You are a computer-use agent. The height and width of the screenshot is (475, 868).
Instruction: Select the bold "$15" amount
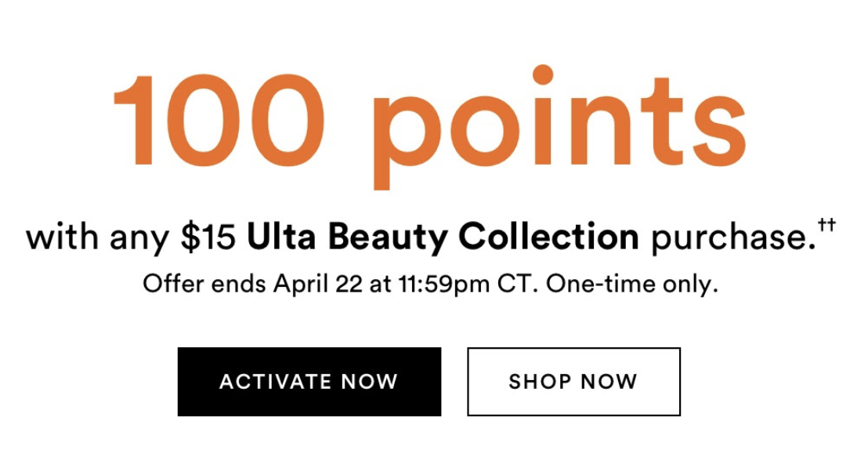[208, 237]
